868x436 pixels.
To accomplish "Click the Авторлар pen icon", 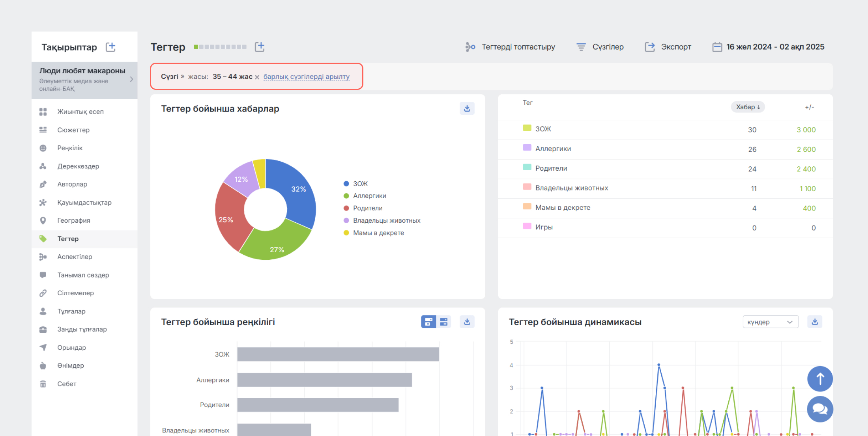I will (x=43, y=184).
